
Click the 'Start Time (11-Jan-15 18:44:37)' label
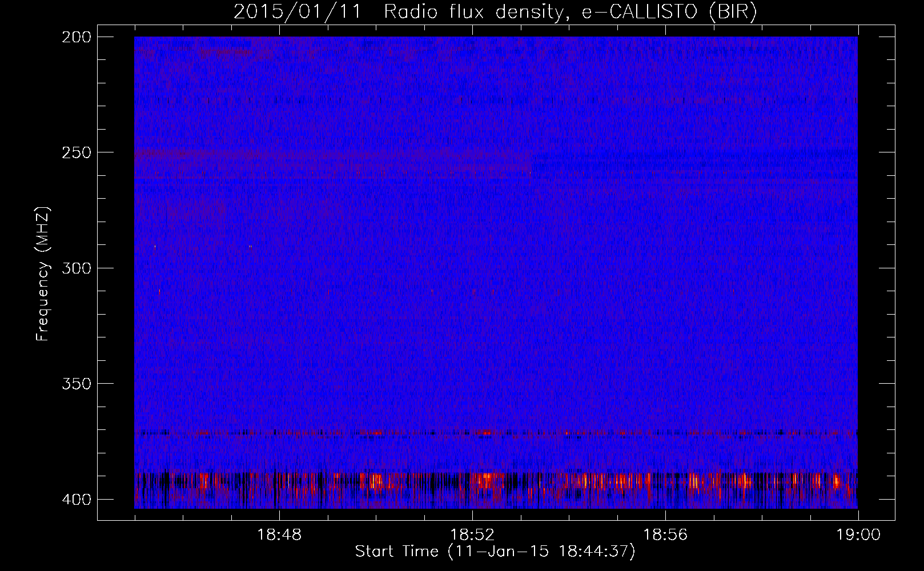(495, 552)
